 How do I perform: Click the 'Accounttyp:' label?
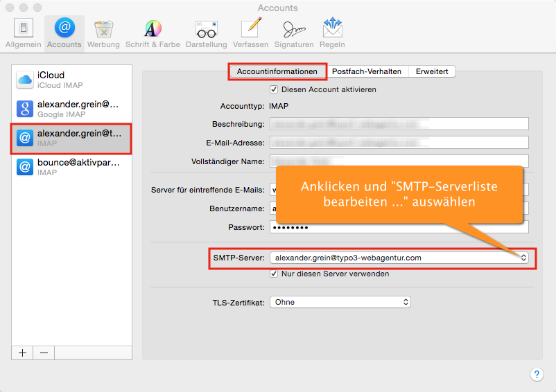click(242, 106)
